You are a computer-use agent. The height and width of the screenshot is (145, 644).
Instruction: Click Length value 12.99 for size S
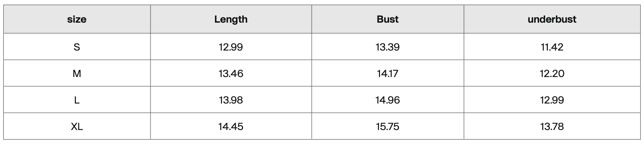coord(231,47)
